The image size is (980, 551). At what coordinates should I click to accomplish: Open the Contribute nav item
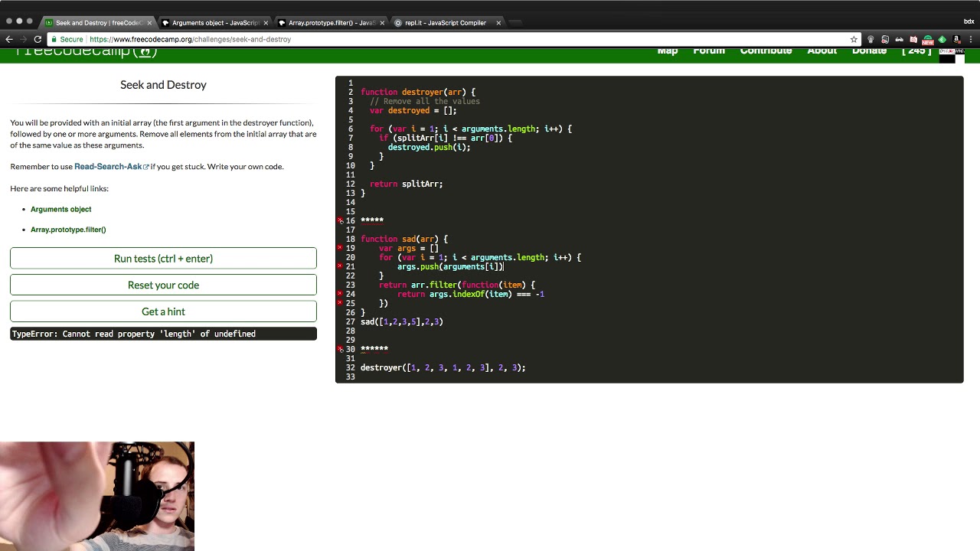tap(766, 51)
